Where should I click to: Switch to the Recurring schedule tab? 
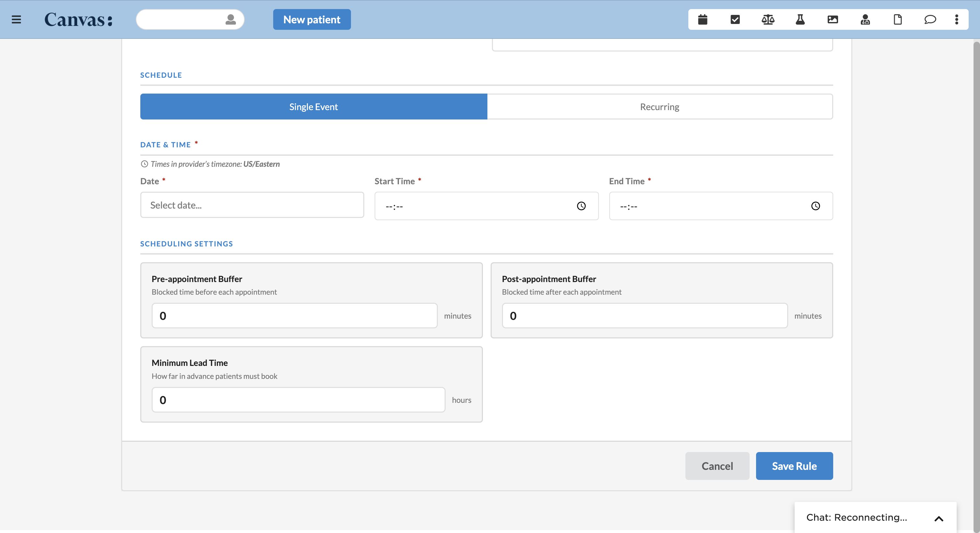tap(660, 107)
